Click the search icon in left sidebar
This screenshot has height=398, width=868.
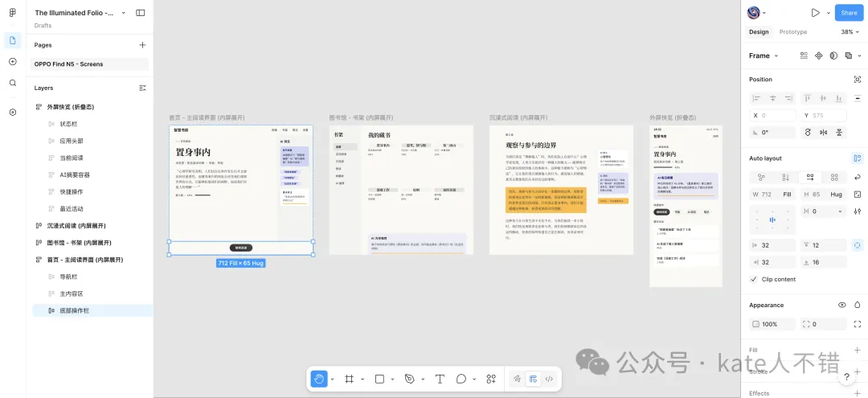[13, 83]
